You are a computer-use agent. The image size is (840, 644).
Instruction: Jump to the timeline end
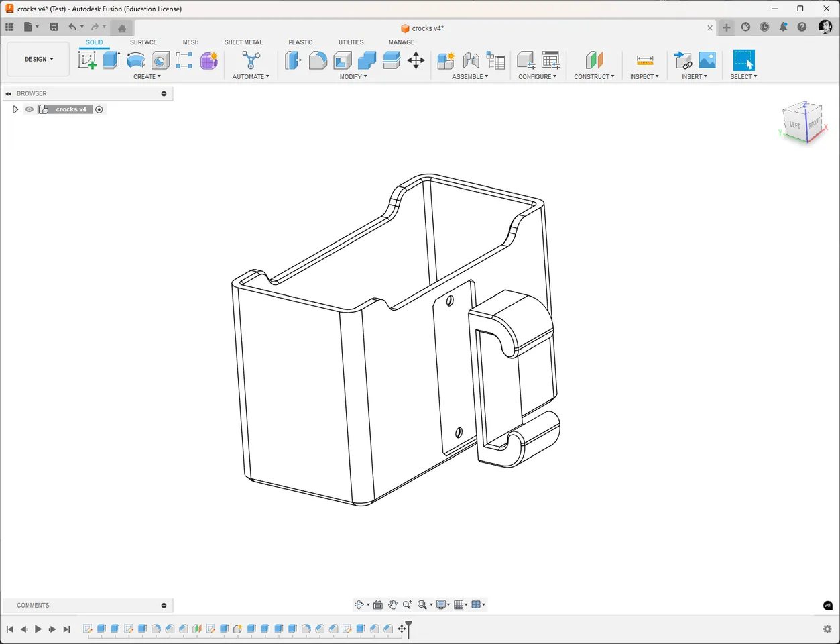point(66,629)
